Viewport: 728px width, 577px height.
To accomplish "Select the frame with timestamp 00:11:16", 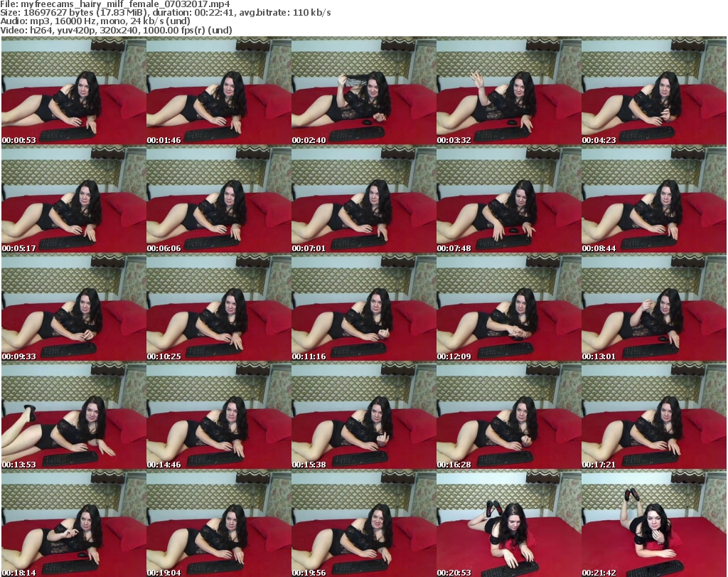I will pos(363,307).
